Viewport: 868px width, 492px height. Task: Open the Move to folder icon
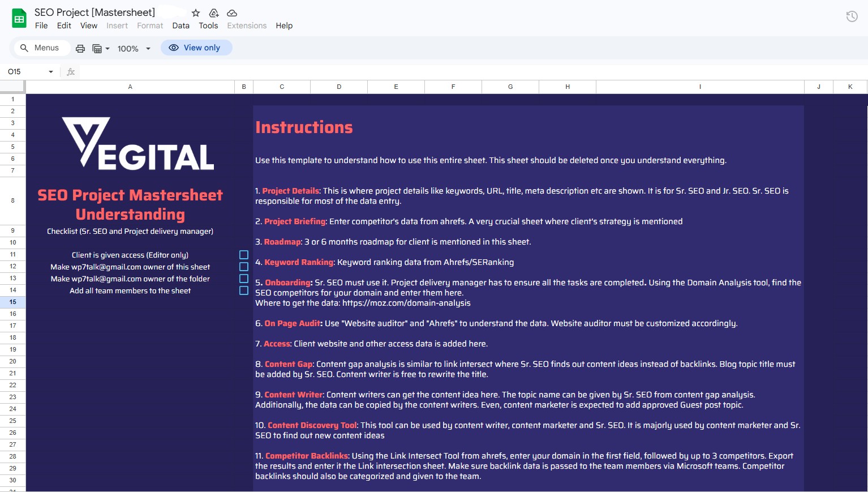(x=213, y=12)
